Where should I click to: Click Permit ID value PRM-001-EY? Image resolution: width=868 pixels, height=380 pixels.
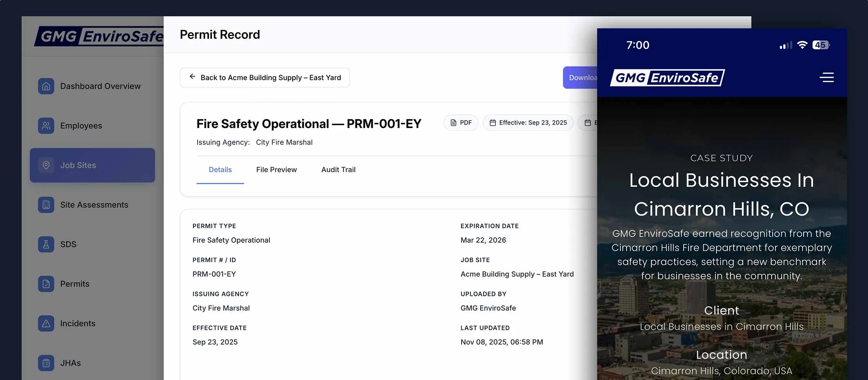[x=214, y=274]
